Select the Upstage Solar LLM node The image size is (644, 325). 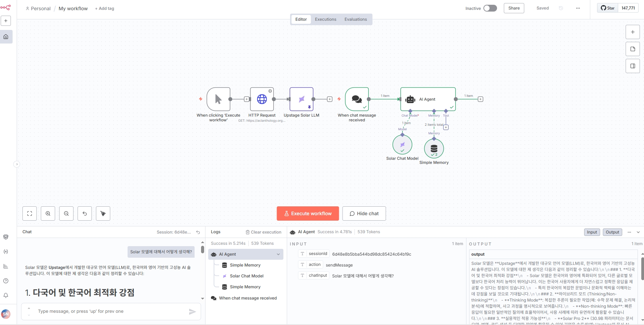301,99
